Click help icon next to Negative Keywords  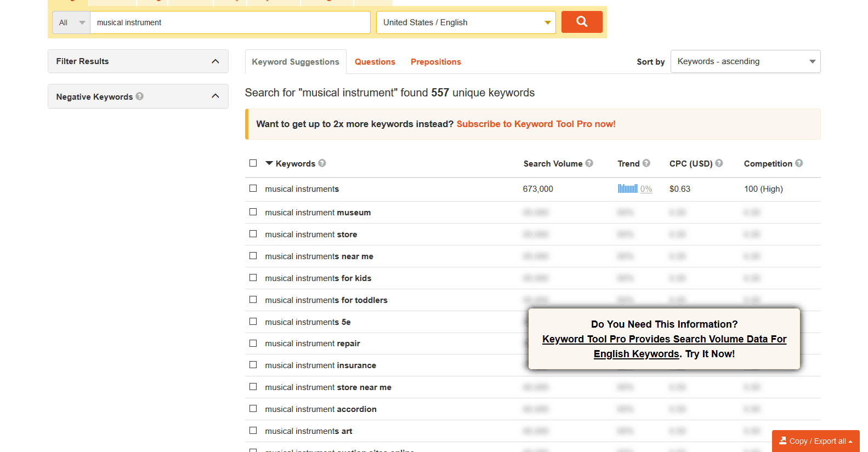pos(140,96)
